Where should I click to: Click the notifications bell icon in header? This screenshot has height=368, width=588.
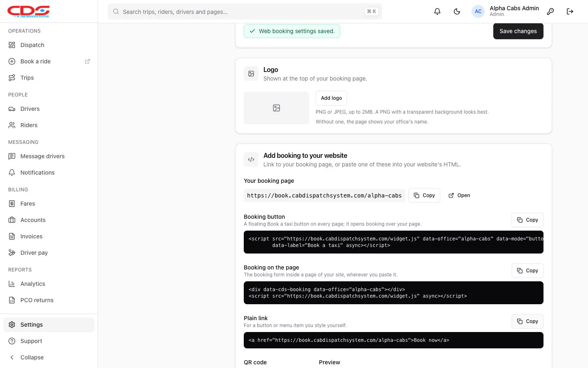437,11
